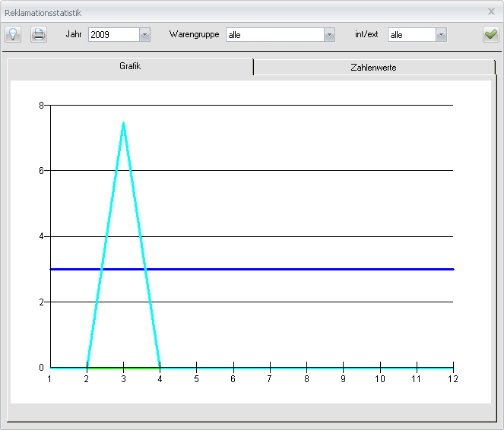
Task: Click the y-axis label 8
Action: (41, 105)
